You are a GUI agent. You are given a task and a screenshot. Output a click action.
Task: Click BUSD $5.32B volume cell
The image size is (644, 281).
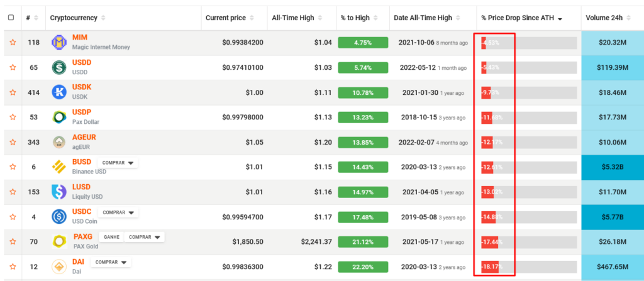point(613,167)
